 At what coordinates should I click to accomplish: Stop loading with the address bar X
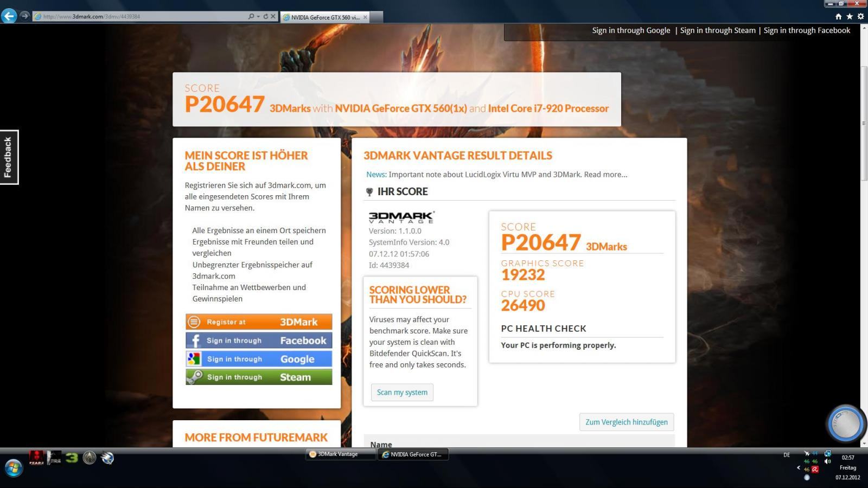click(273, 16)
